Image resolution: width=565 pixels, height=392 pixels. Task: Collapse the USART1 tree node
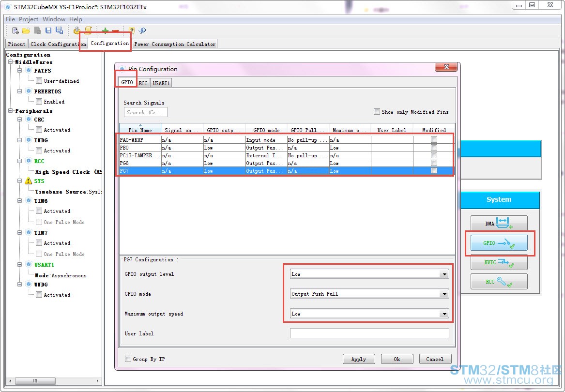(20, 265)
